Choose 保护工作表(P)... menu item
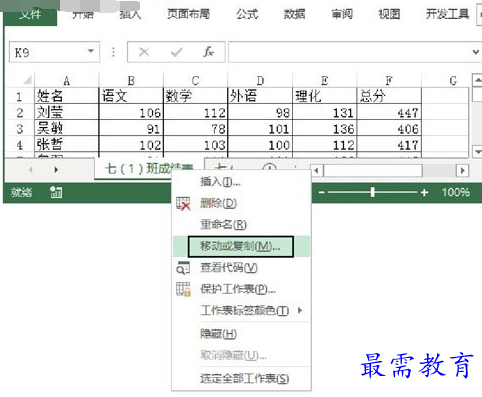This screenshot has width=482, height=397. 241,289
